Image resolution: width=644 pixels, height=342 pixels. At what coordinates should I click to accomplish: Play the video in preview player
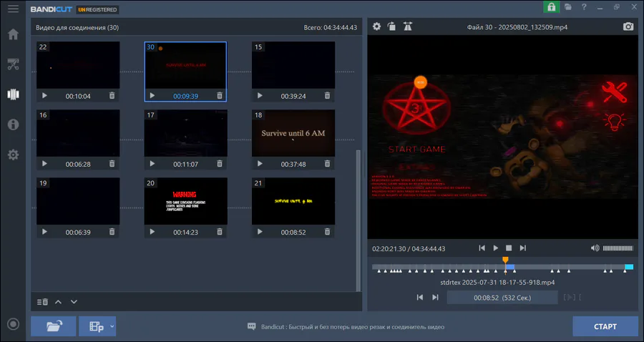pos(496,248)
